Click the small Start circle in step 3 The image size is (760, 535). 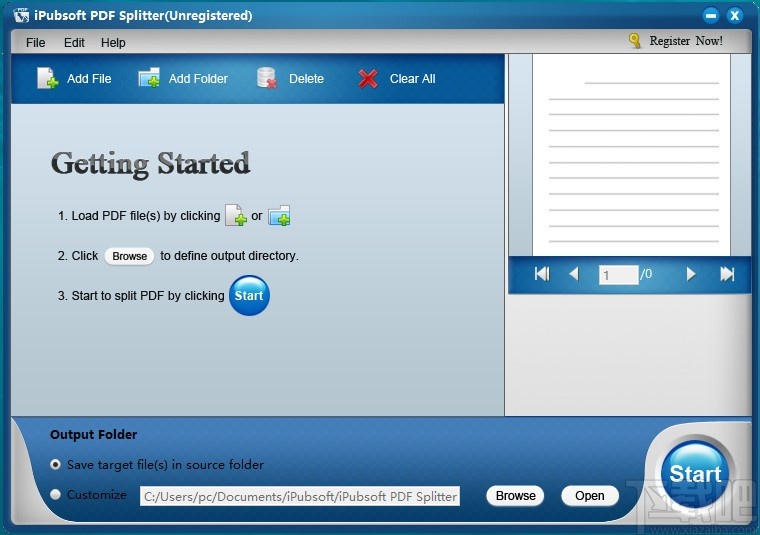click(249, 296)
